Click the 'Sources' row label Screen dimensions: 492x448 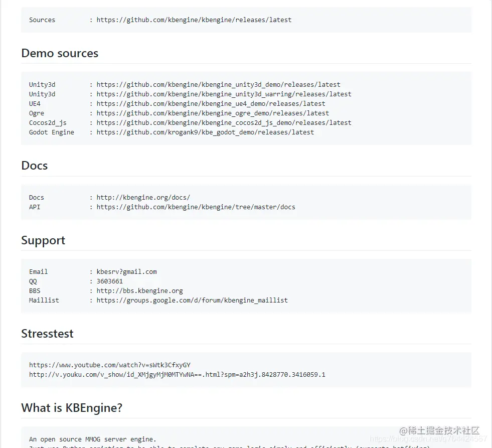[x=42, y=20]
